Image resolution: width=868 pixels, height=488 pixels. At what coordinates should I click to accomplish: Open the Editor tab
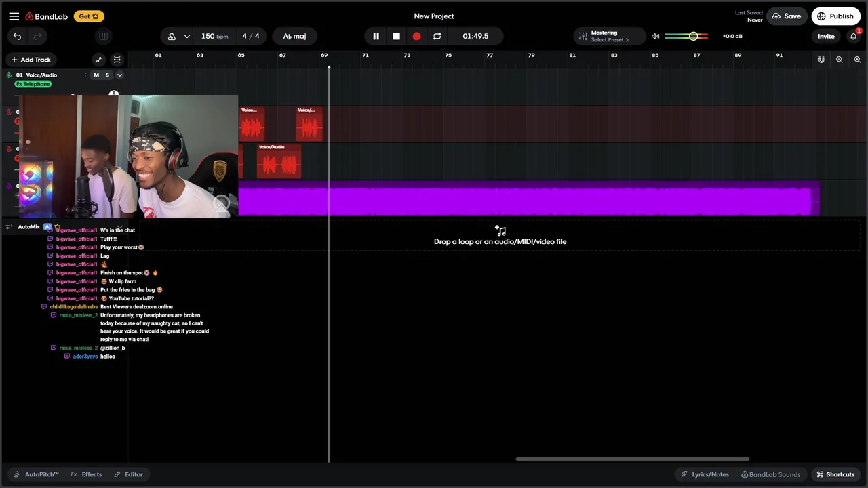[128, 474]
